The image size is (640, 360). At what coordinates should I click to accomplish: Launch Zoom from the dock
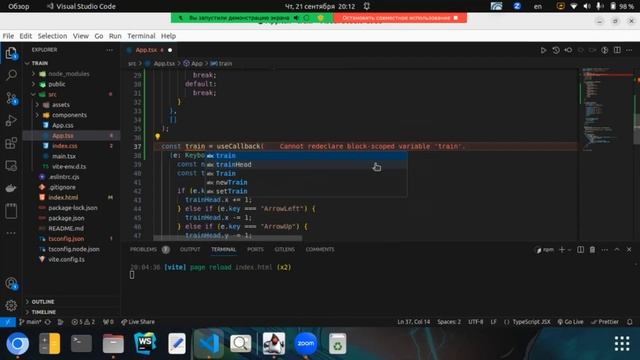pos(306,344)
